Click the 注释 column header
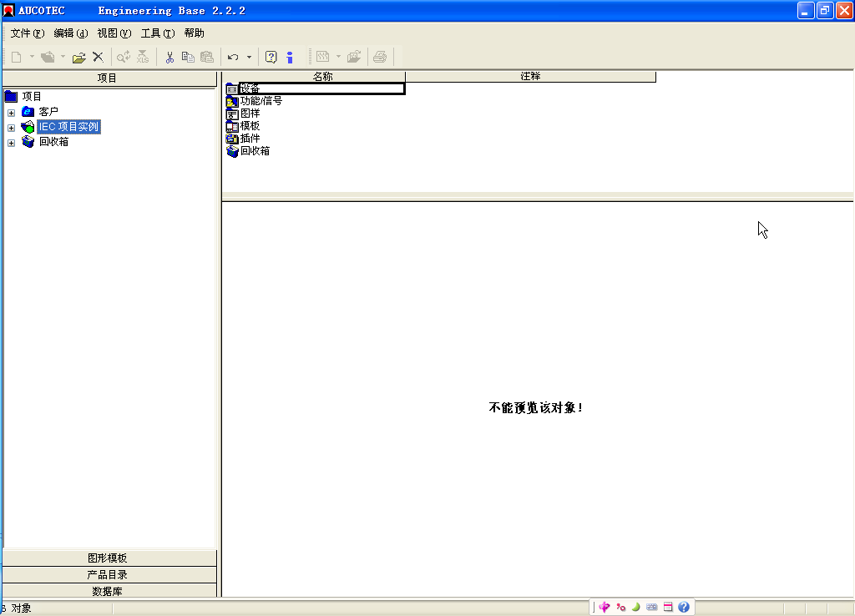This screenshot has width=855, height=616. tap(530, 77)
